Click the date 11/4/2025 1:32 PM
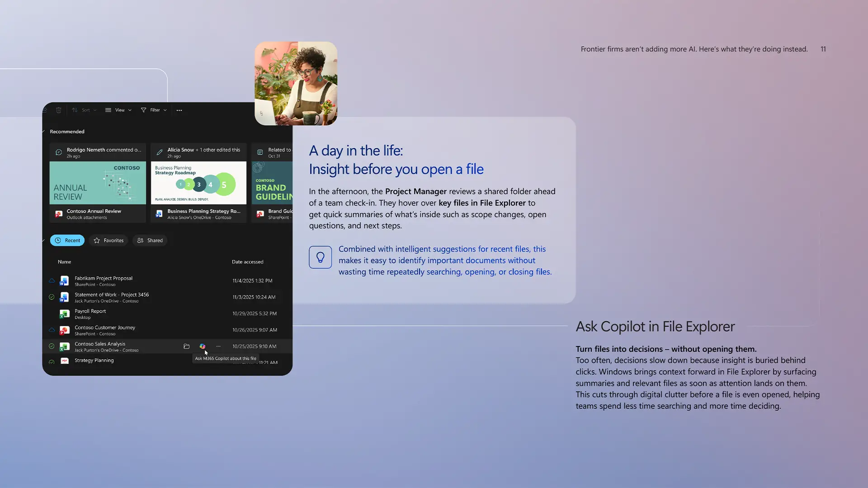This screenshot has height=488, width=868. point(252,281)
